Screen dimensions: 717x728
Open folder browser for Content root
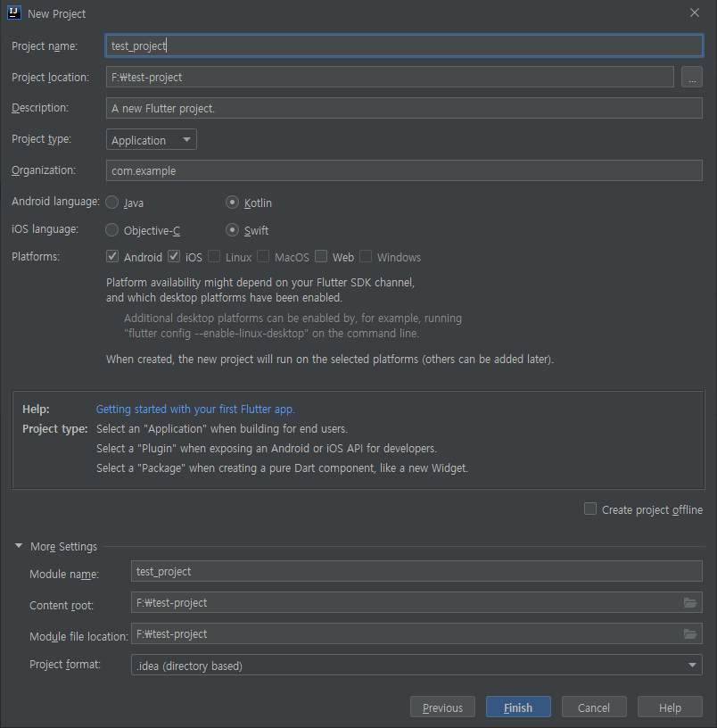(690, 602)
